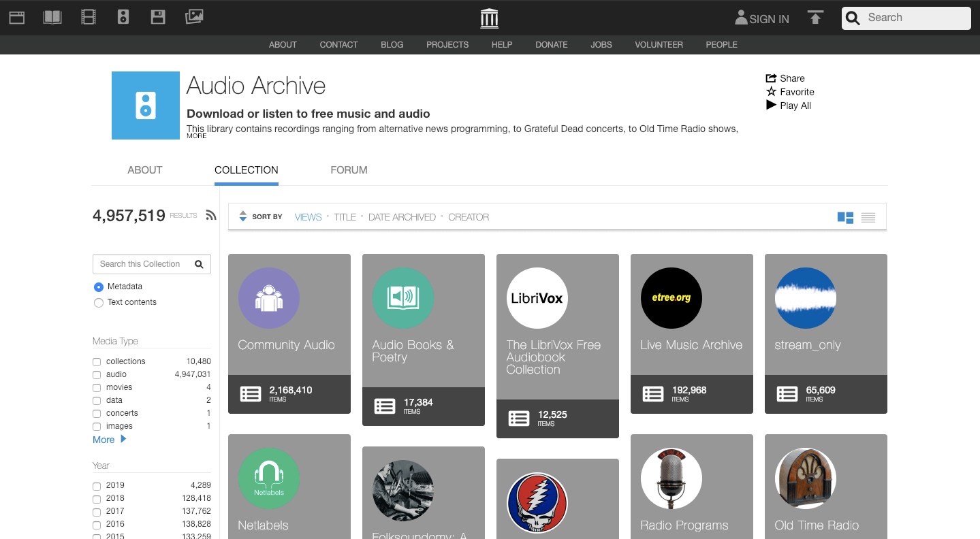Check the 2019 year checkbox
980x539 pixels.
click(x=97, y=487)
